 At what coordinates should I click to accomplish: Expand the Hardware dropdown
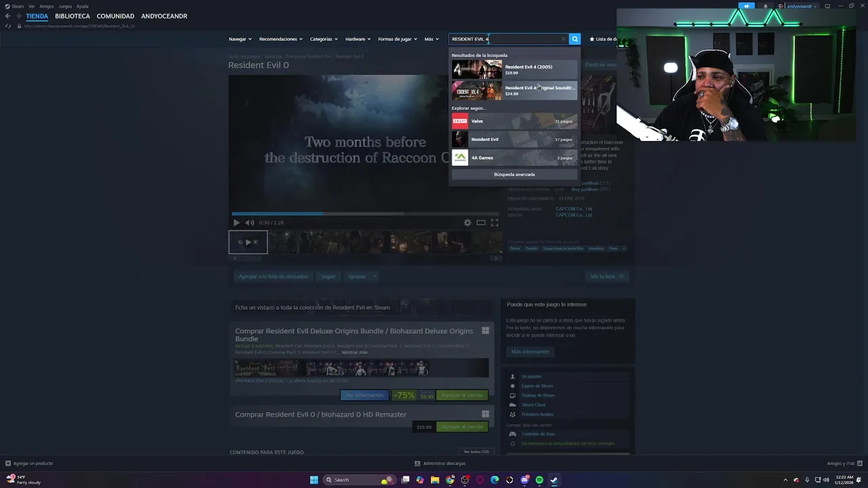pos(358,39)
